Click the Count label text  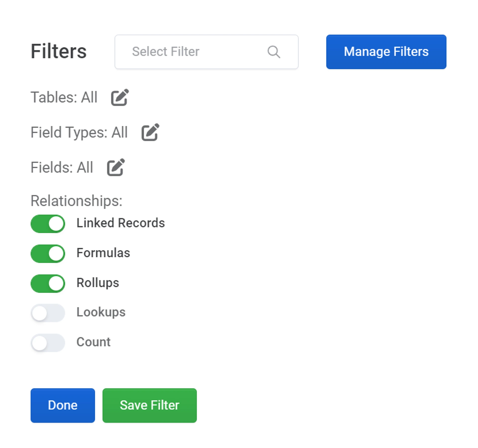coord(93,342)
